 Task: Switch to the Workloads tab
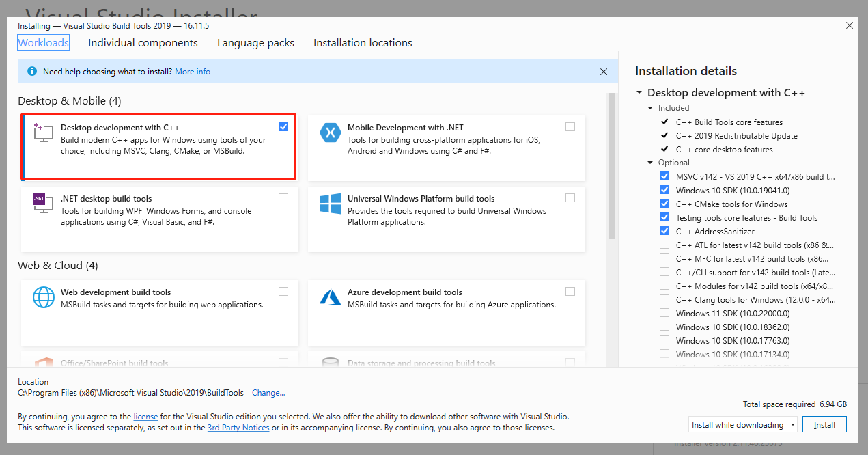43,42
